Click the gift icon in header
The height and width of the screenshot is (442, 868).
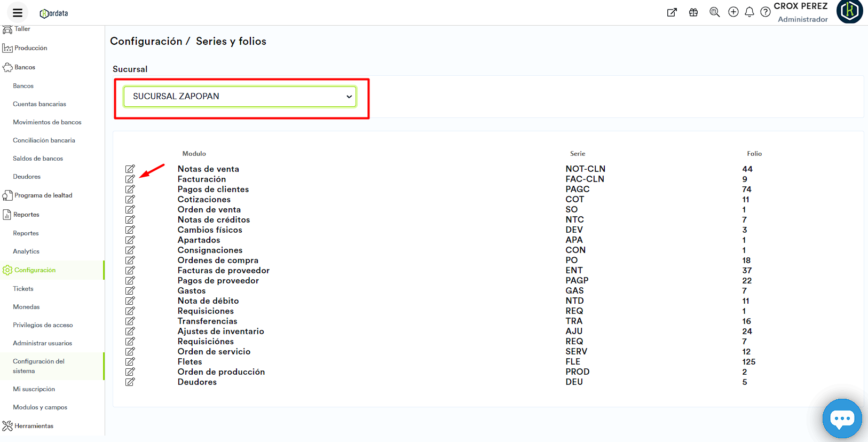coord(693,12)
